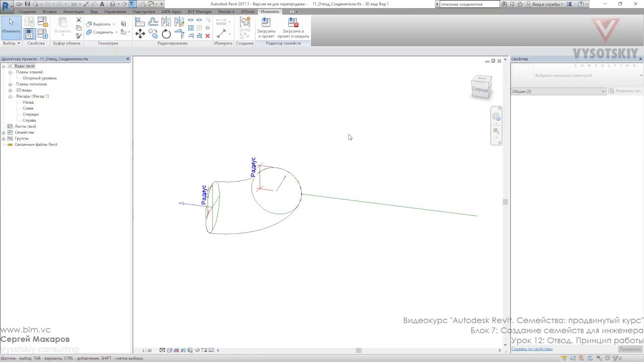Collapse the Виды (все) tree node
This screenshot has height=362, width=644.
(4, 66)
